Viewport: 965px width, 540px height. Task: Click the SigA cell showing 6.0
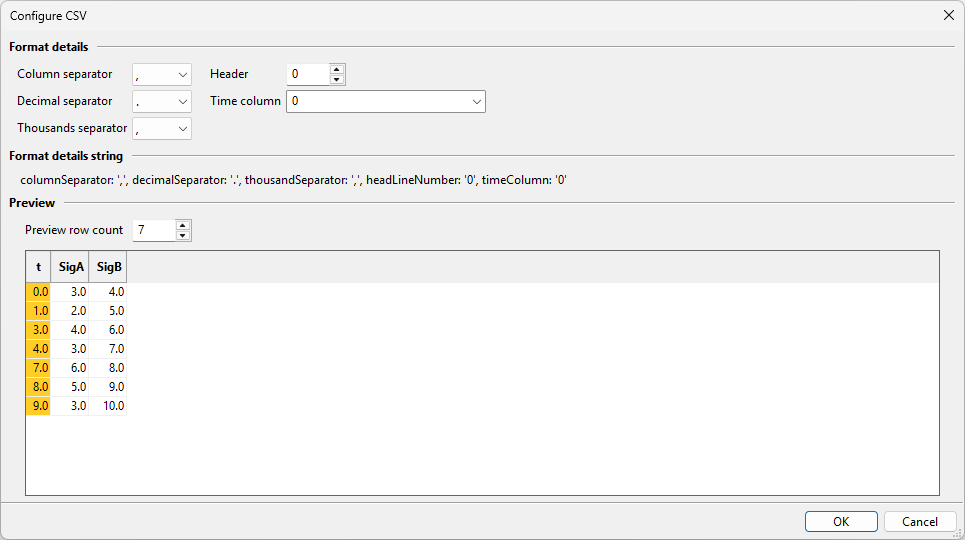(x=70, y=368)
